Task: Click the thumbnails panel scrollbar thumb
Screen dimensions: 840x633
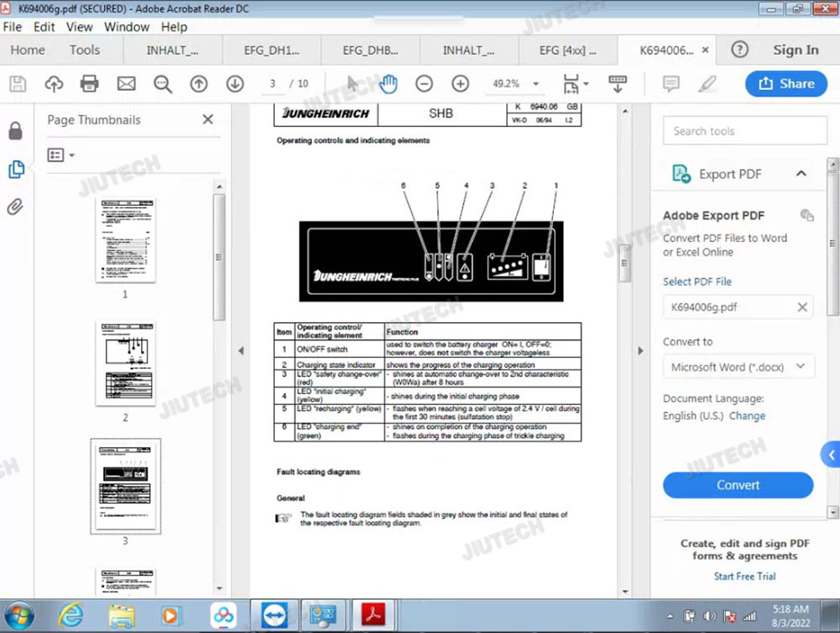Action: coord(219,257)
